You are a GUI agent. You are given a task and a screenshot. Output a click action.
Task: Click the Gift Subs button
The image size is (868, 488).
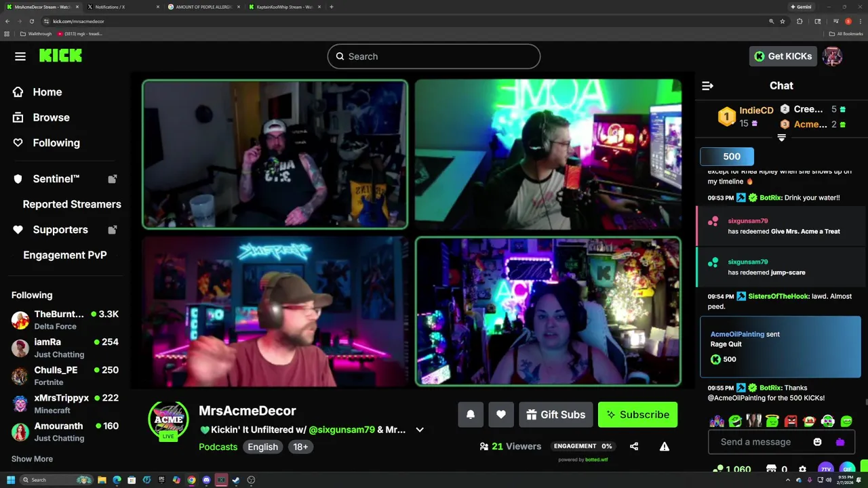coord(555,415)
